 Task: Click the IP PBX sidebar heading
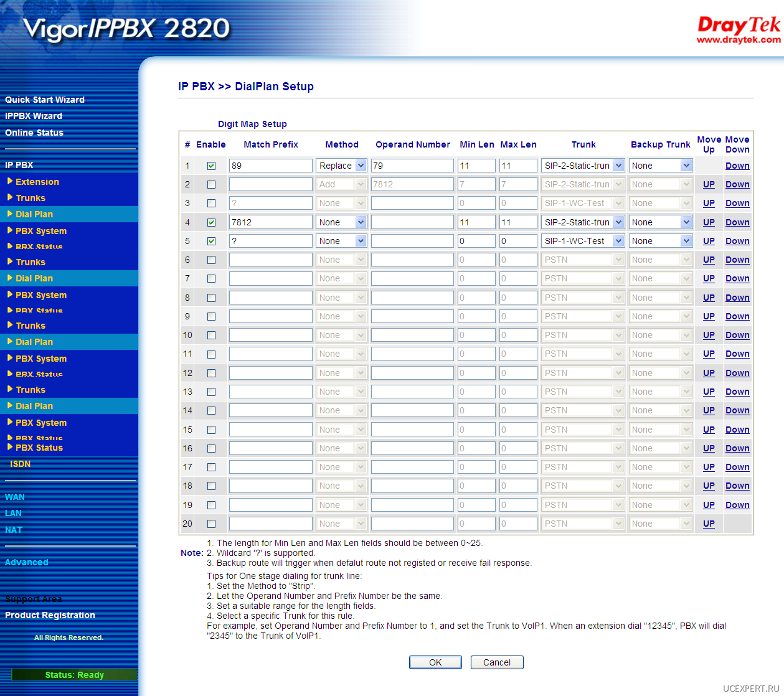[19, 165]
